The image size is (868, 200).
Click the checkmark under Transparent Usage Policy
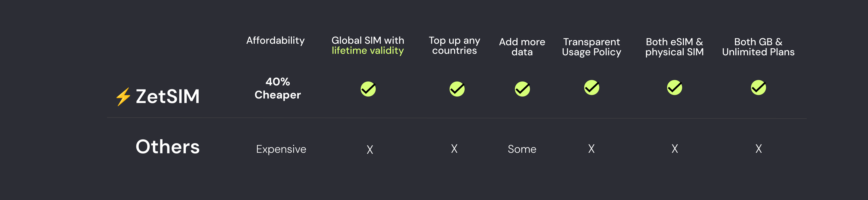[592, 88]
